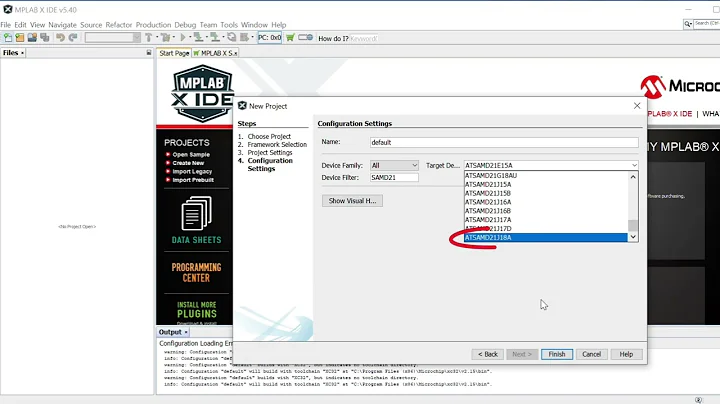720x404 pixels.
Task: Switch to the Start Page tab
Action: pyautogui.click(x=174, y=53)
